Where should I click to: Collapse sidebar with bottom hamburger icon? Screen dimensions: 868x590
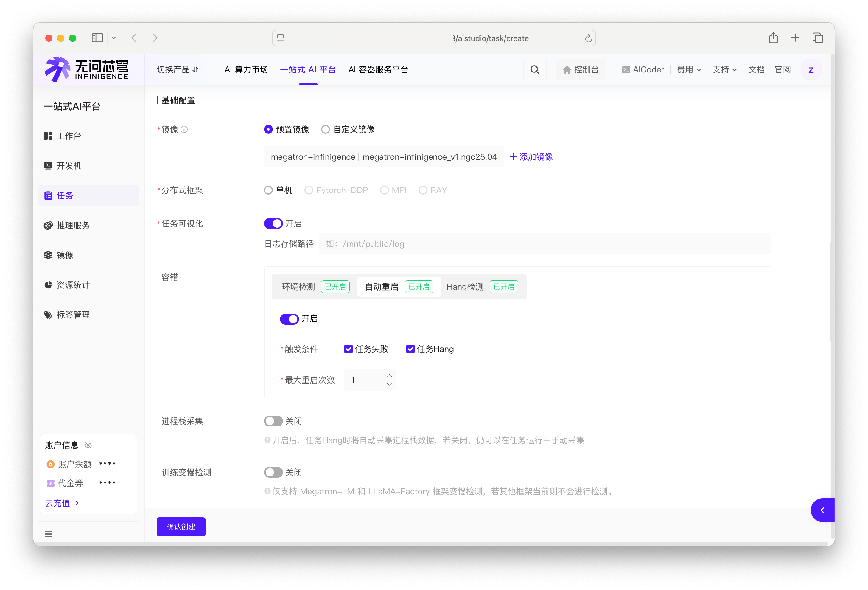click(48, 534)
